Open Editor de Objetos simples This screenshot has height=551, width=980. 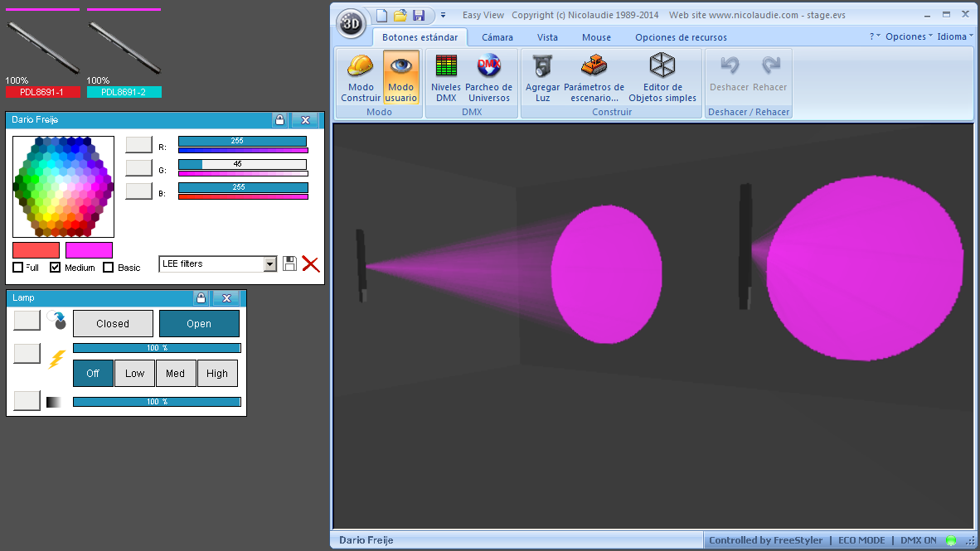662,77
